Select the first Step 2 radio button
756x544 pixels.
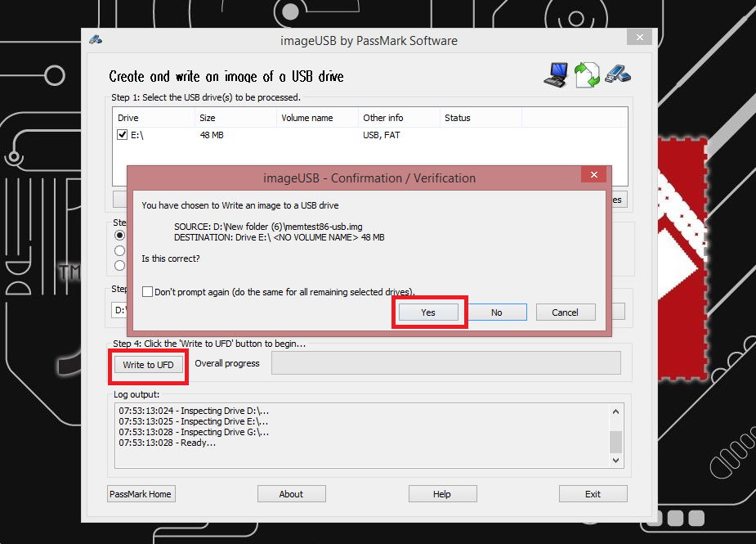click(119, 235)
